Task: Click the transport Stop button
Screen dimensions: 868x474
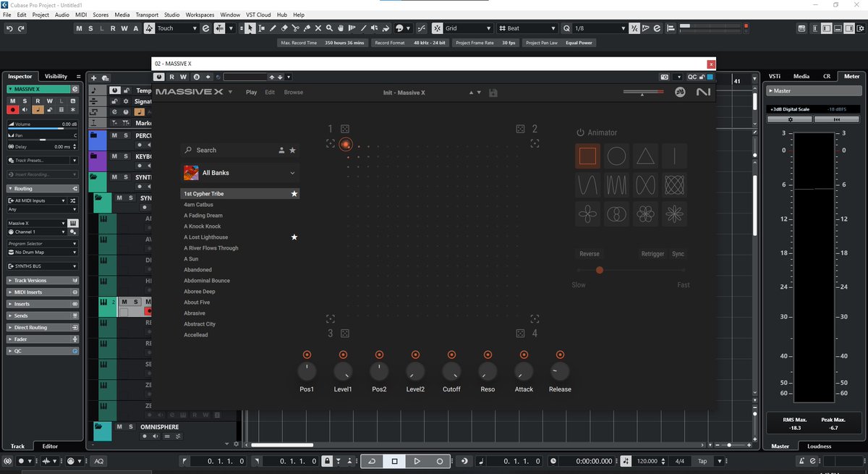Action: click(394, 461)
